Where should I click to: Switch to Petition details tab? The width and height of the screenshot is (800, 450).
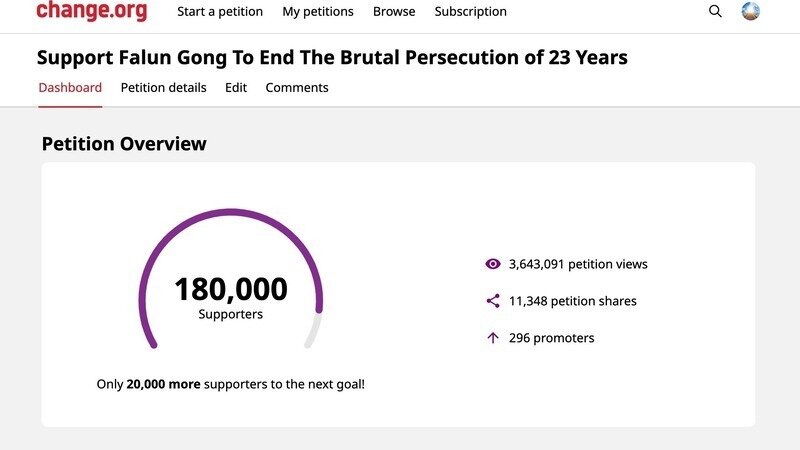click(163, 88)
